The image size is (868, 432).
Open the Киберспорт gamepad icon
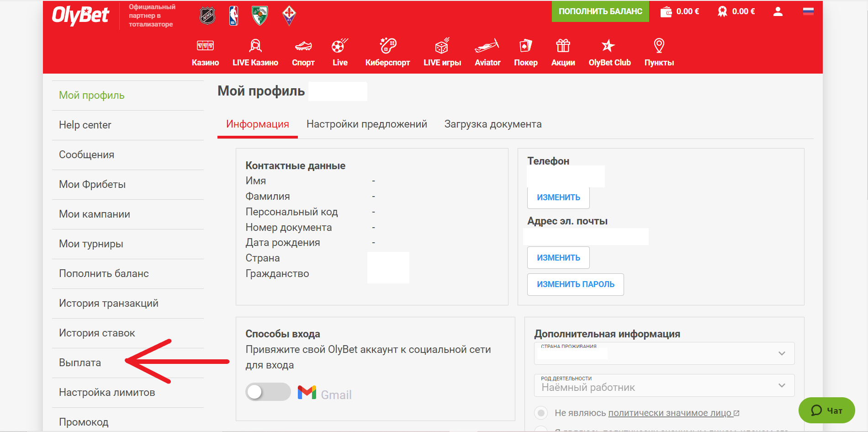[x=388, y=45]
